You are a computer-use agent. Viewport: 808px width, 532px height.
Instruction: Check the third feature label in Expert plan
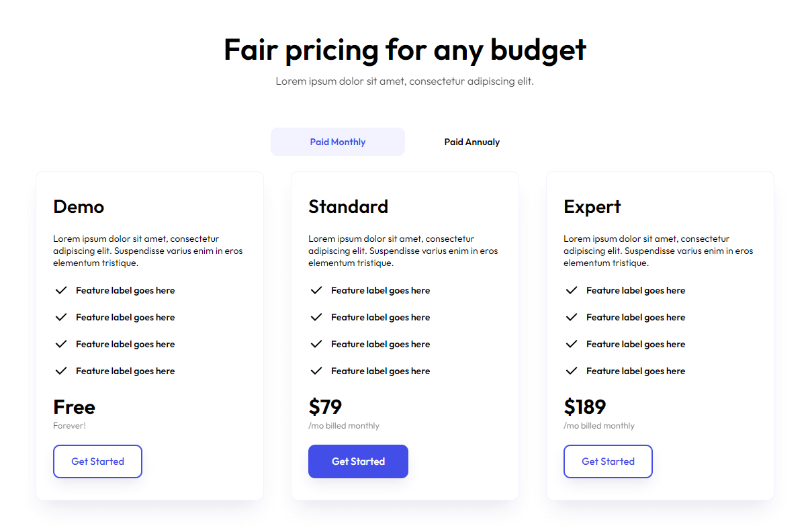tap(635, 343)
